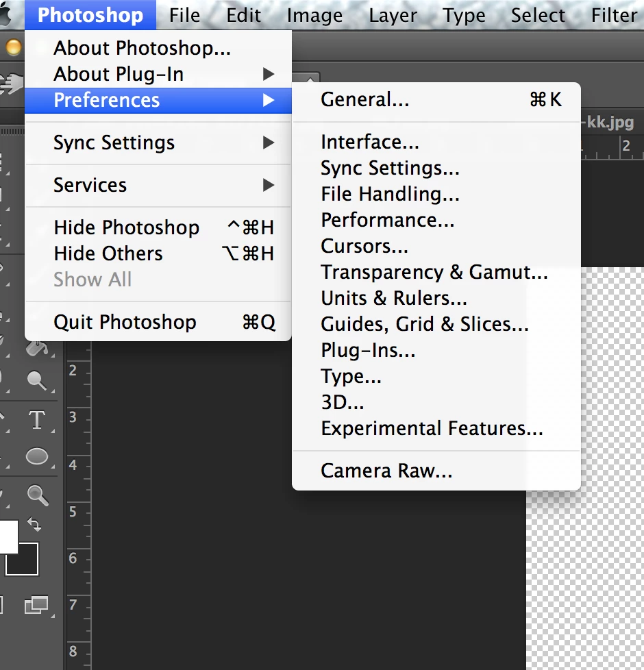Open the Edit menu
The height and width of the screenshot is (670, 644).
[x=244, y=15]
